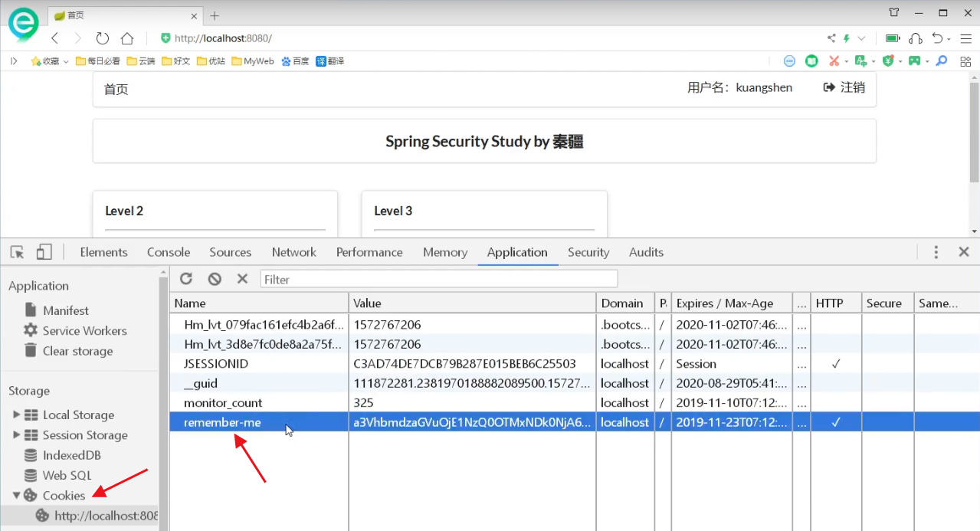Viewport: 980px width, 531px height.
Task: Switch to the Security tab
Action: pos(588,252)
